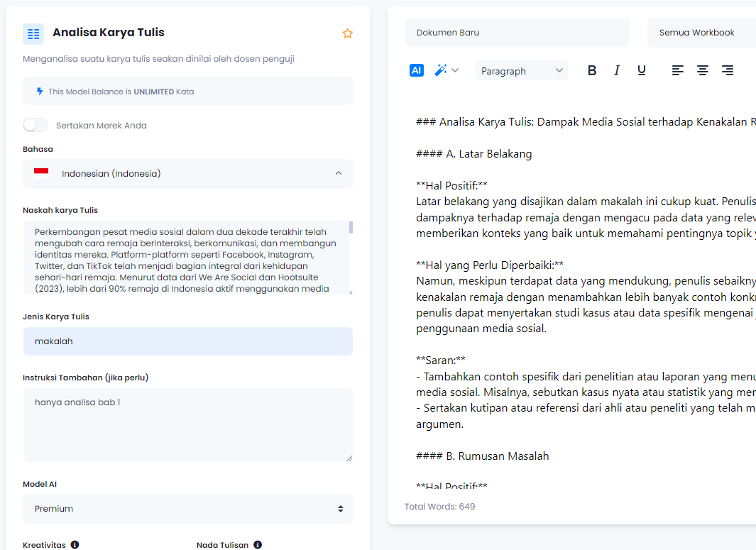The width and height of the screenshot is (756, 550).
Task: Enable the Sertakan Merek Anda toggle
Action: click(x=35, y=123)
